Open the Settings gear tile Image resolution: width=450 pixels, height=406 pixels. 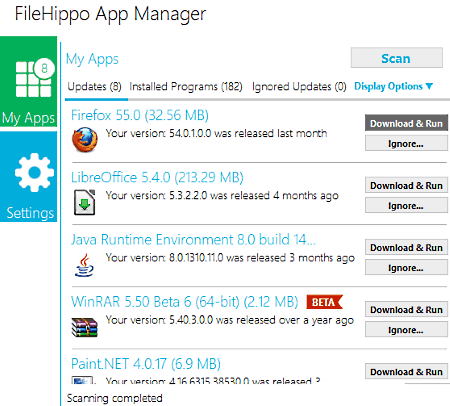click(28, 176)
